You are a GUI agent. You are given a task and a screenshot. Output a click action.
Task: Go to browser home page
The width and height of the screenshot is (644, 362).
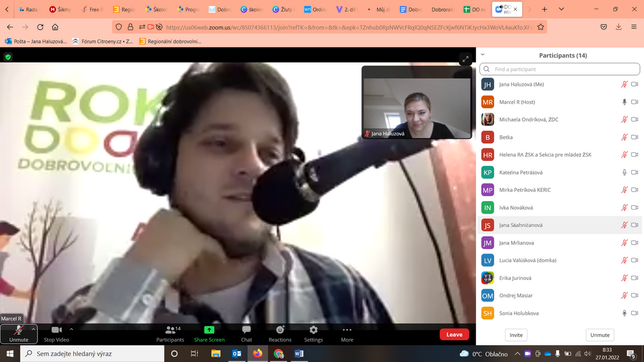(55, 27)
